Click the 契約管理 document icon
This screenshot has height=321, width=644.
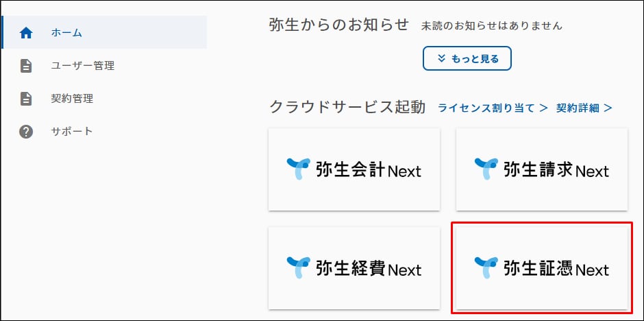tap(26, 99)
